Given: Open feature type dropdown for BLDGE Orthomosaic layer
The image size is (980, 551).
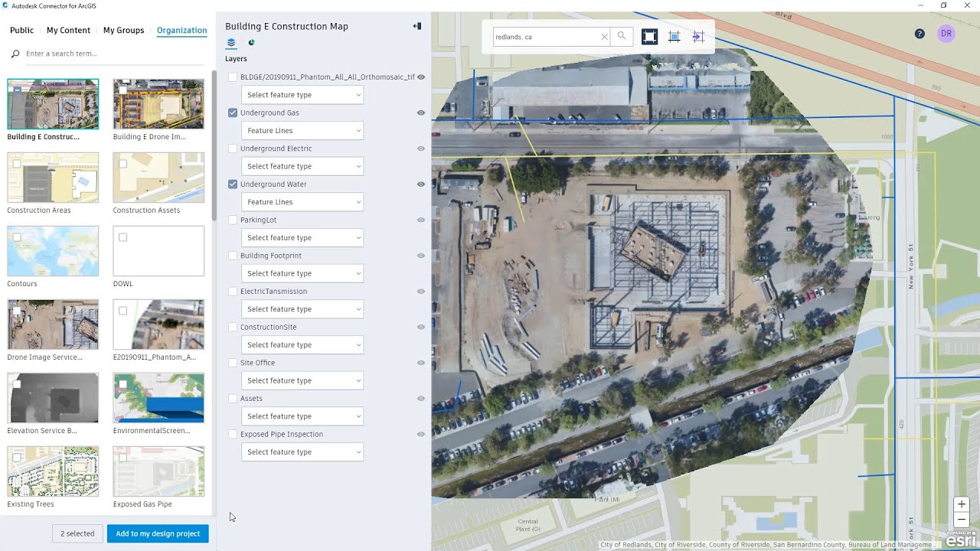Looking at the screenshot, I should click(302, 95).
